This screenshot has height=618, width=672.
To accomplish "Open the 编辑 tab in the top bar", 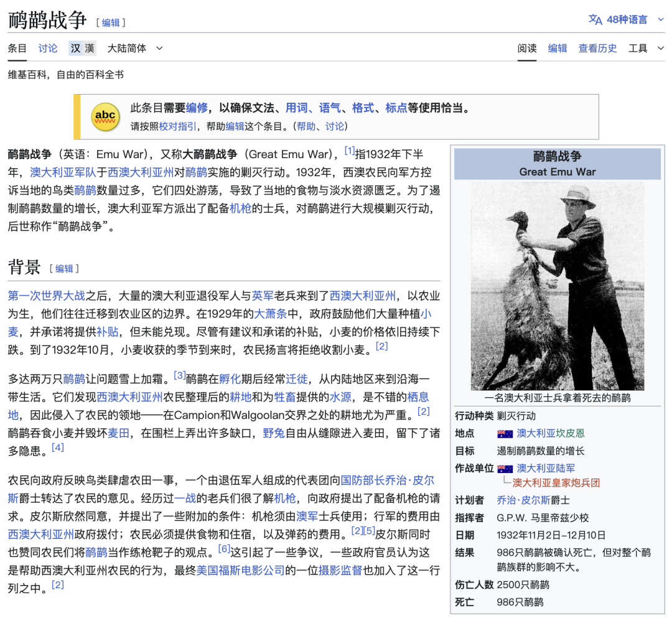I will point(557,49).
